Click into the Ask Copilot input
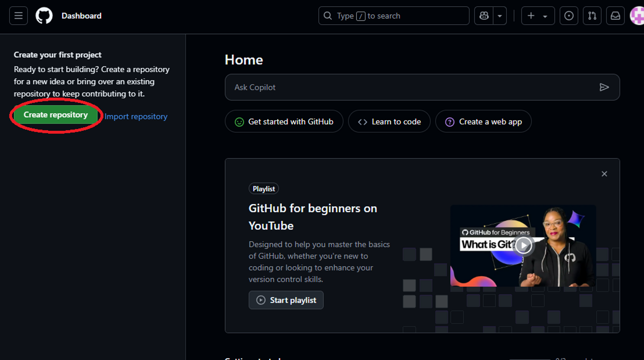644x360 pixels. click(x=422, y=87)
